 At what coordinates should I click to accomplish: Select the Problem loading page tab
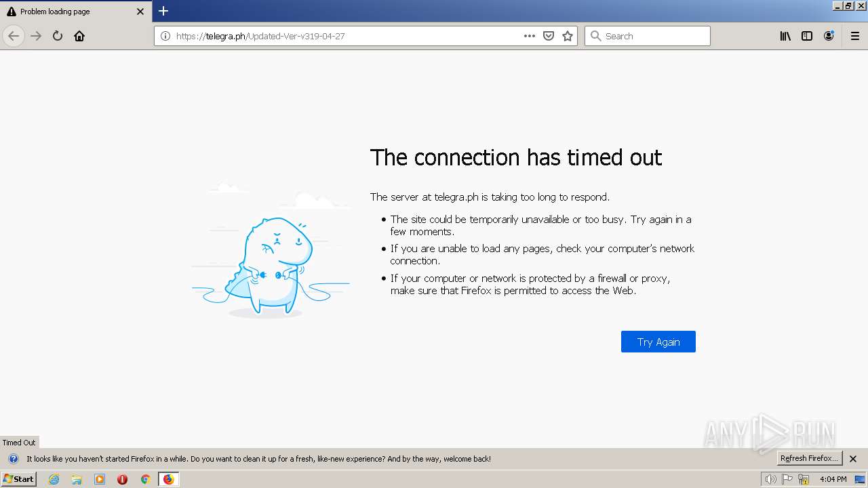[76, 12]
